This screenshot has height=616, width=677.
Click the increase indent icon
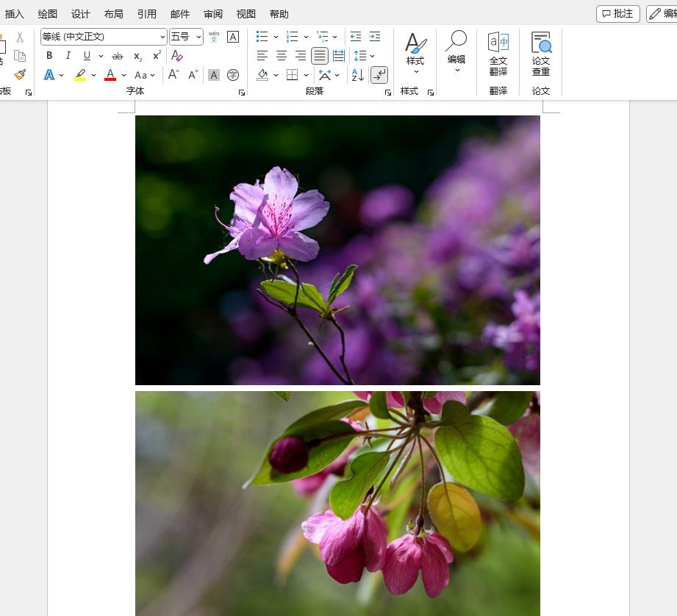click(x=375, y=37)
